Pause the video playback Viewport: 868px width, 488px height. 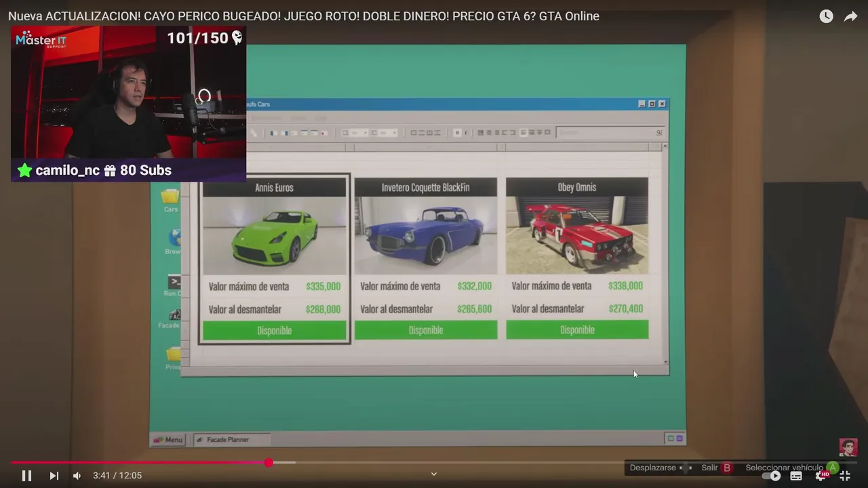pos(26,476)
